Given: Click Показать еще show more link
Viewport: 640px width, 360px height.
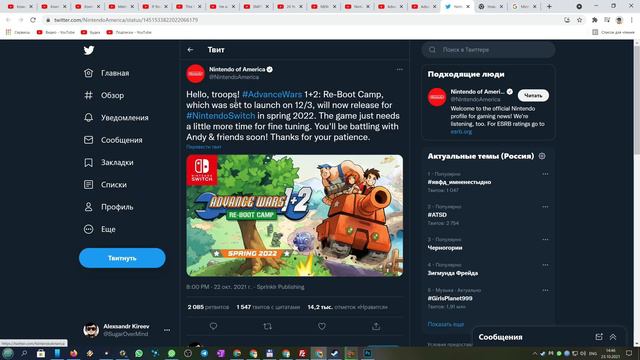Looking at the screenshot, I should point(446,324).
